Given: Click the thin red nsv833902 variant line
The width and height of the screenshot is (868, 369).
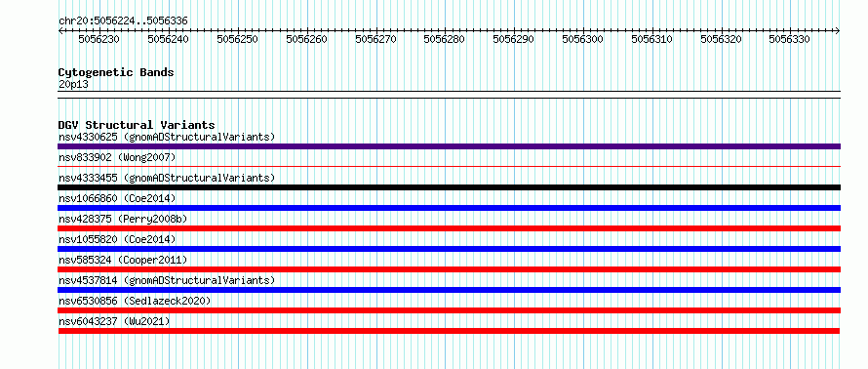Looking at the screenshot, I should 449,166.
